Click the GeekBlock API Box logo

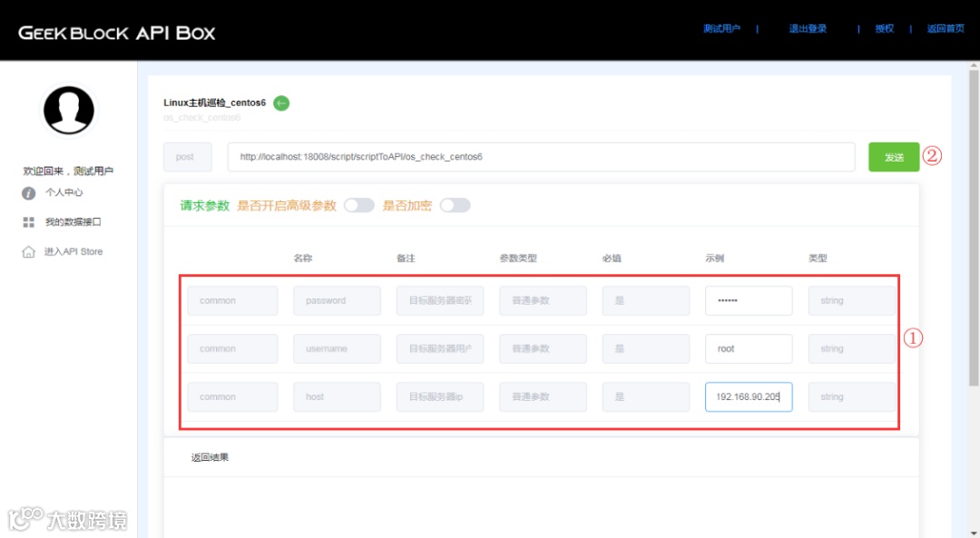click(x=117, y=33)
